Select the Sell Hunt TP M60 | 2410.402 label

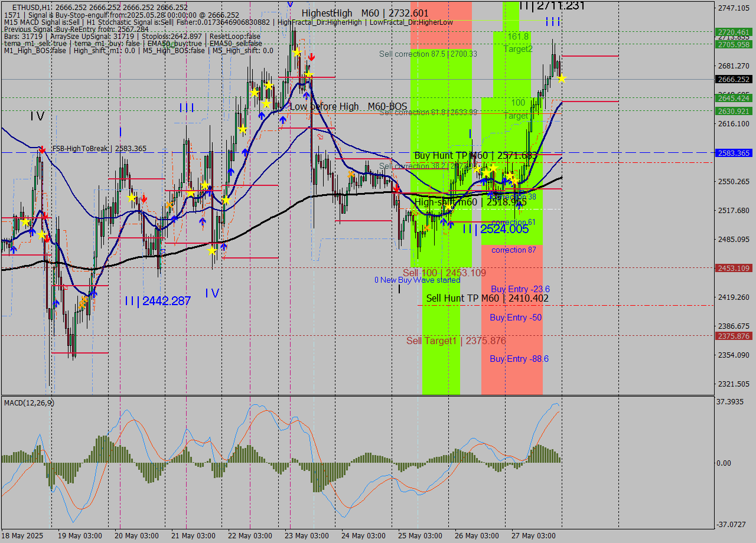point(486,299)
